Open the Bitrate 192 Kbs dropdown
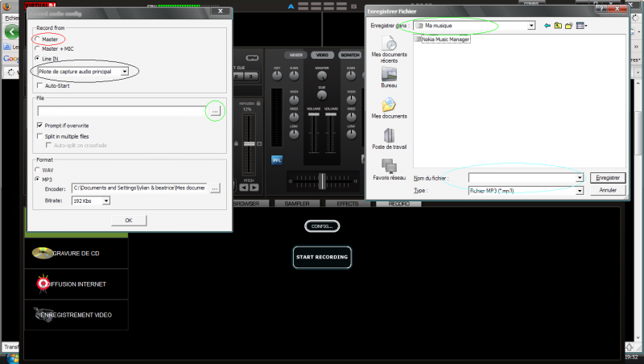Image resolution: width=644 pixels, height=364 pixels. click(106, 201)
